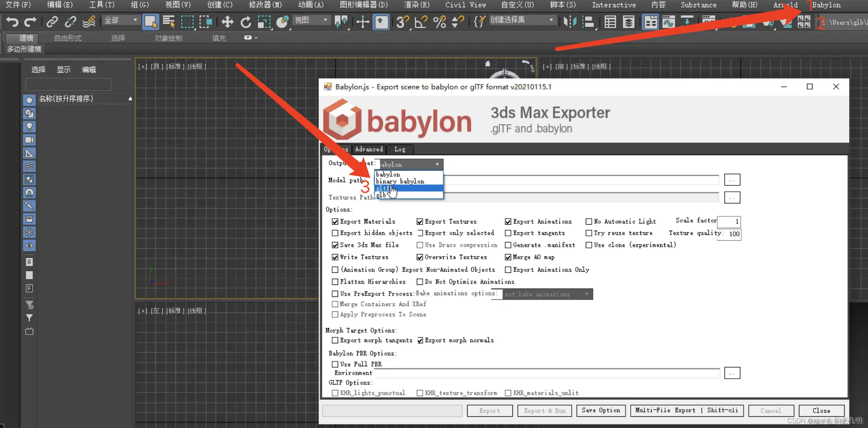Select the Rotate tool icon

246,22
